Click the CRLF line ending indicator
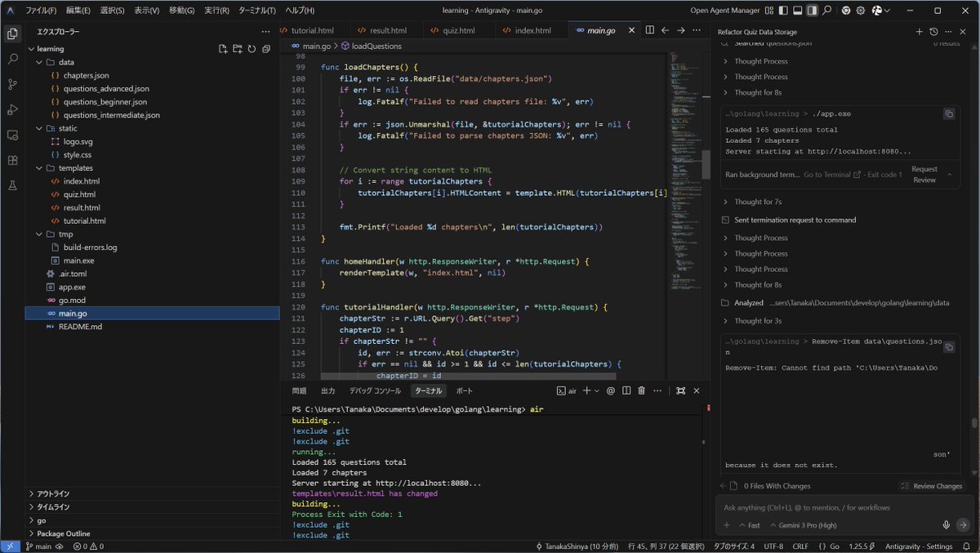The height and width of the screenshot is (553, 980). (x=800, y=546)
